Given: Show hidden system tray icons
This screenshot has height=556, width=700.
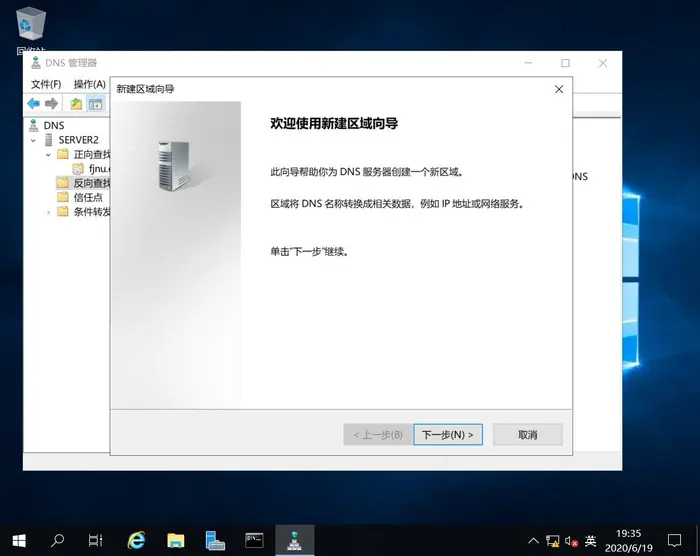Looking at the screenshot, I should point(527,540).
